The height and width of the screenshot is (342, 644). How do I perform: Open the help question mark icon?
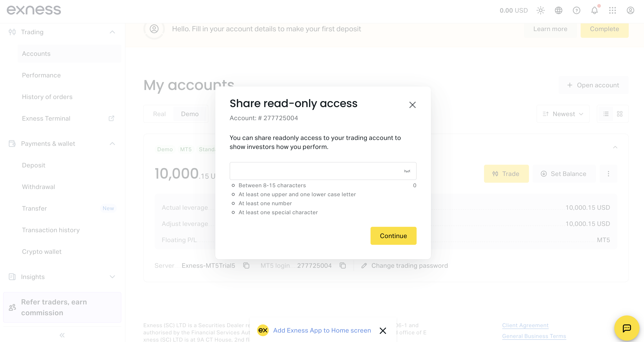click(x=577, y=11)
